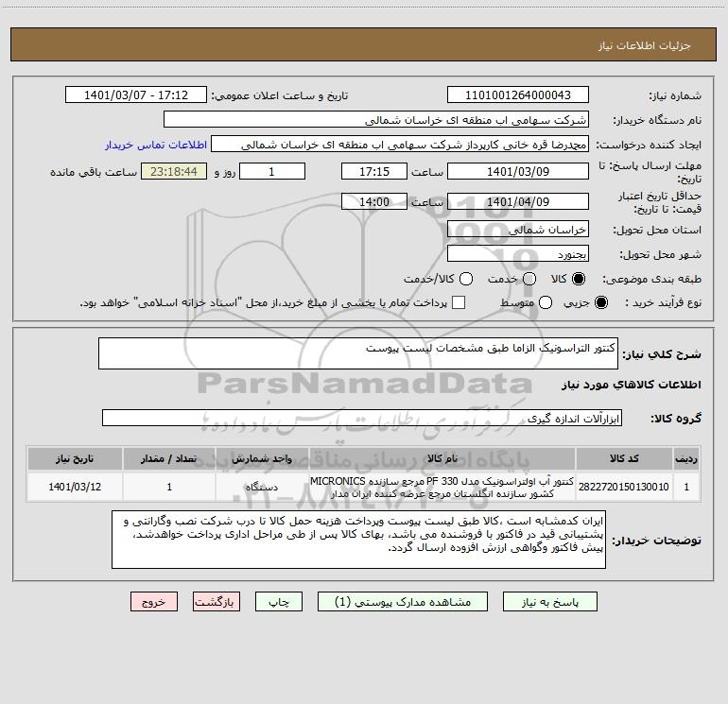728x704 pixels.
Task: Click goods group field ابزارآلات اندازه گیری
Action: coord(362,418)
